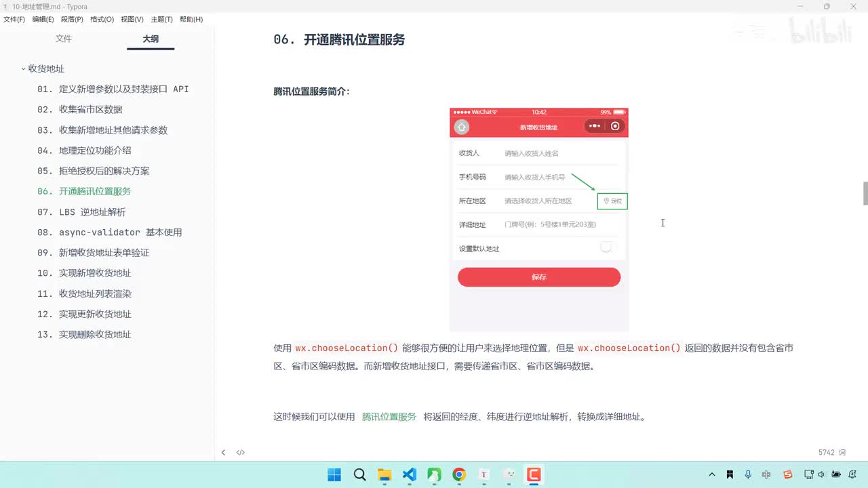868x488 pixels.
Task: Go to 01. 定义新增参数以及封装接口 API
Action: [x=113, y=89]
